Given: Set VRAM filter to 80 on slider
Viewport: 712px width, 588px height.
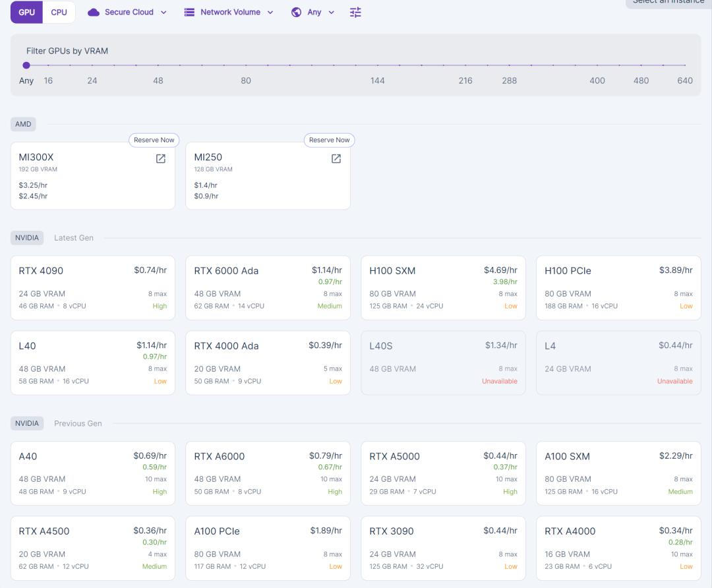Looking at the screenshot, I should tap(246, 65).
